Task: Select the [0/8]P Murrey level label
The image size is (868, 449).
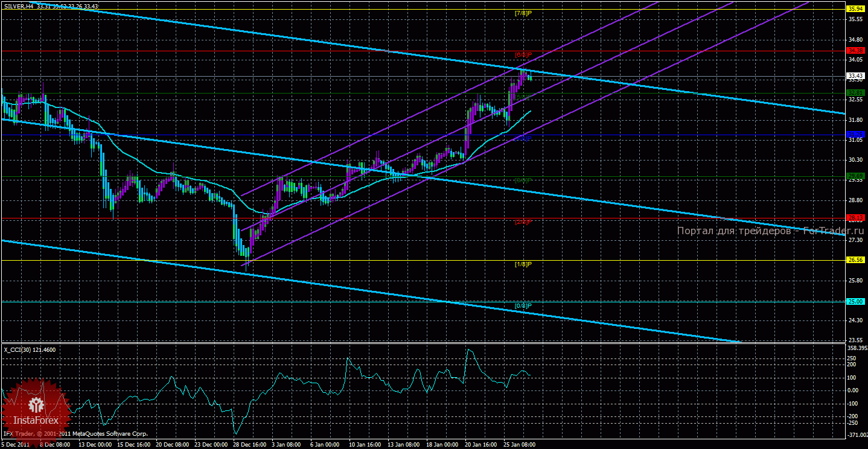Action: coord(523,306)
